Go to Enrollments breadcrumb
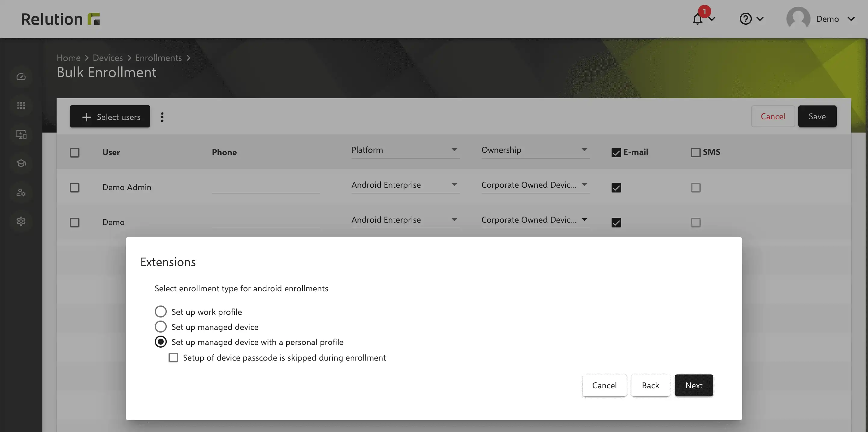The image size is (868, 432). 158,58
